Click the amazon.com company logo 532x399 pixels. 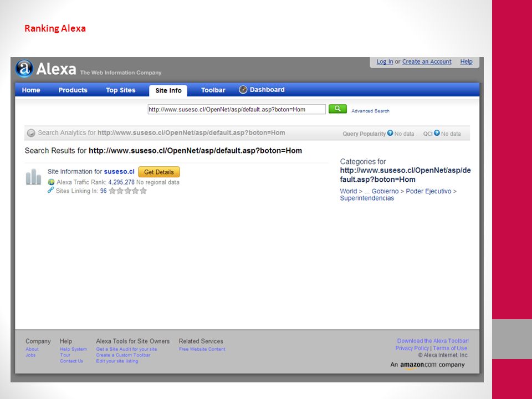[427, 365]
